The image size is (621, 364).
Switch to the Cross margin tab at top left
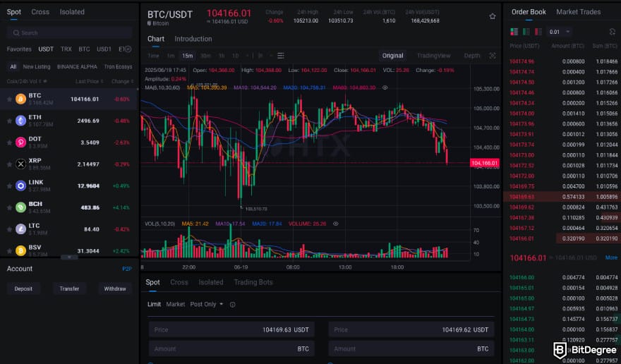pyautogui.click(x=40, y=12)
